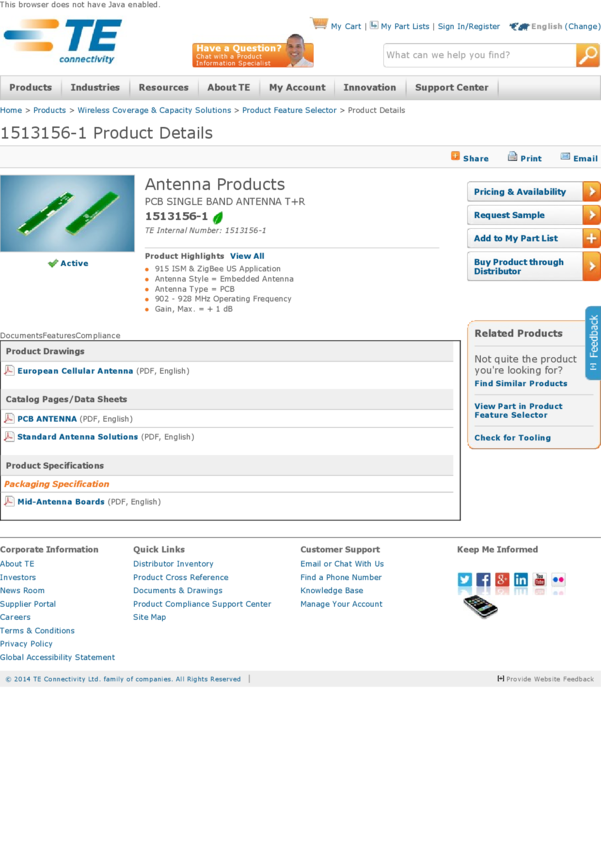
Task: Open the Google Plus icon
Action: [502, 579]
